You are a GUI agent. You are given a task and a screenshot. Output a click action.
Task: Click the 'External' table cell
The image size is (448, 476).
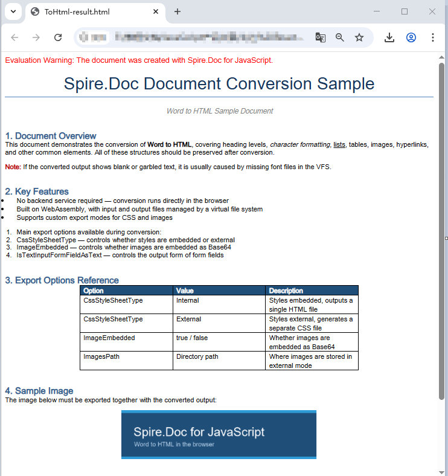coord(219,323)
